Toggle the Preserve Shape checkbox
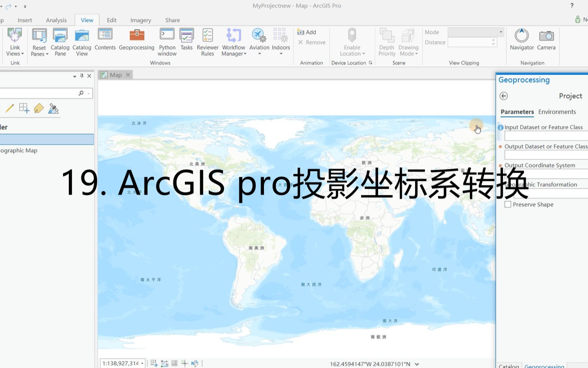Screen dimensions: 588x368 pyautogui.click(x=508, y=204)
